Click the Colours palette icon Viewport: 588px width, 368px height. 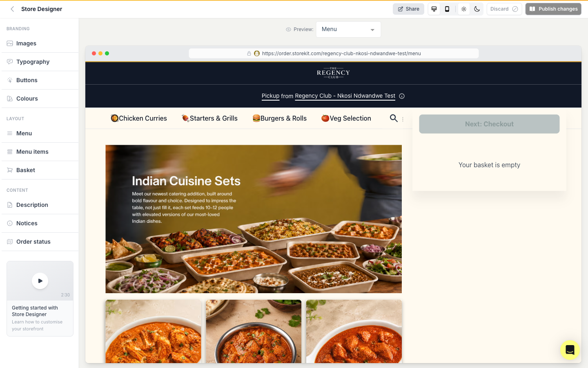10,99
